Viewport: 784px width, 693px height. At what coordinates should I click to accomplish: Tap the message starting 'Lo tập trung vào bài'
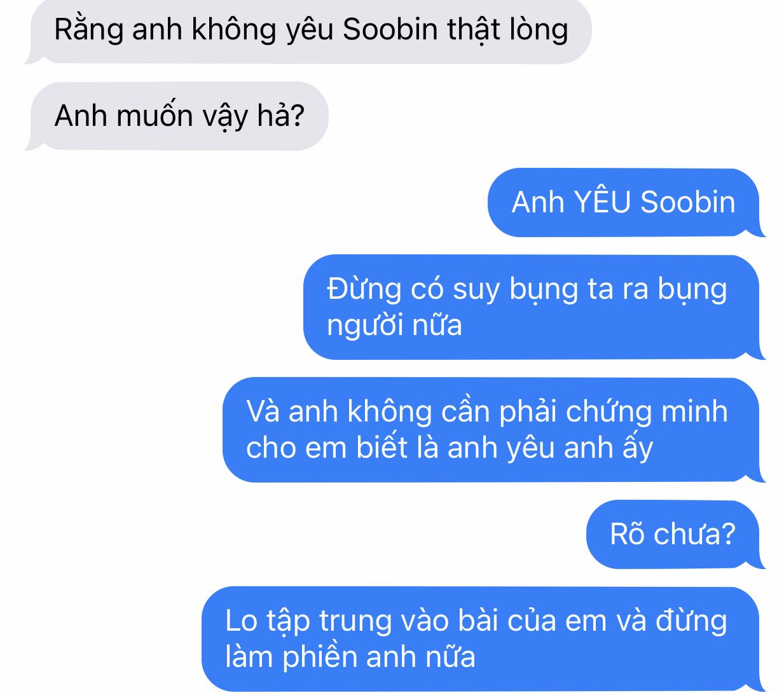pyautogui.click(x=483, y=639)
